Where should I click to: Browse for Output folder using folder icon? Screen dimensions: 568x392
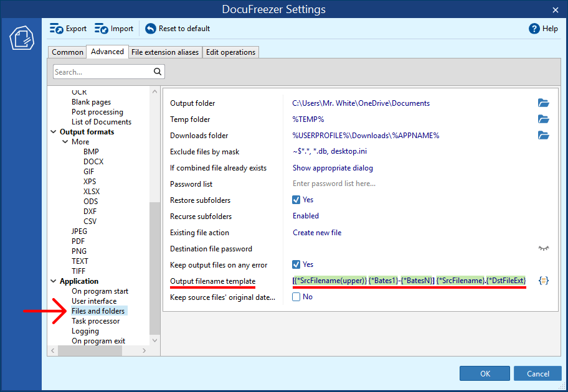point(543,103)
